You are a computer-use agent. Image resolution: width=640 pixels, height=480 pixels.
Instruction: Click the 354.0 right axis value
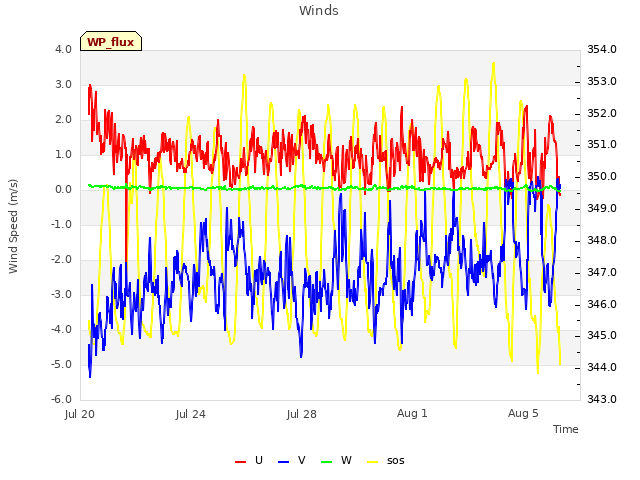coord(602,49)
